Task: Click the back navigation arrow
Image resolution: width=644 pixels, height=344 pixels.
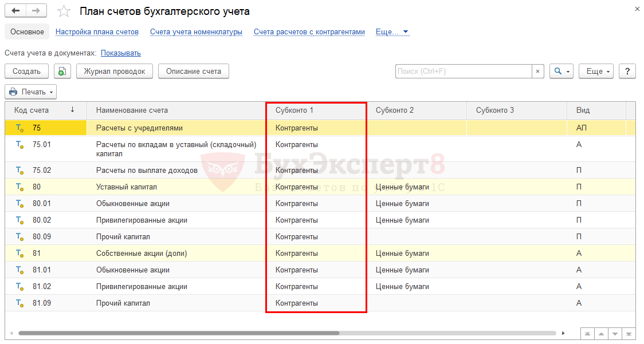Action: click(x=15, y=11)
